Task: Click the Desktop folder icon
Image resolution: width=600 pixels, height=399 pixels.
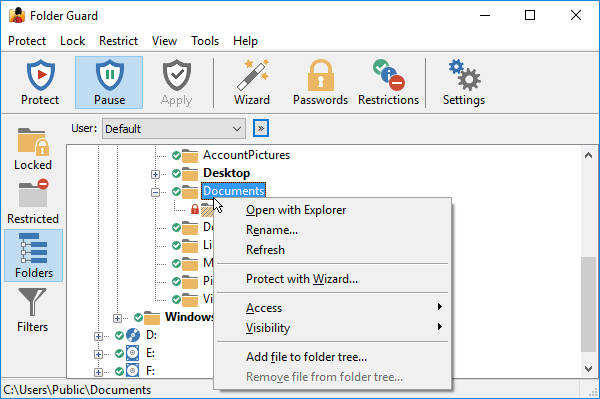Action: click(190, 173)
